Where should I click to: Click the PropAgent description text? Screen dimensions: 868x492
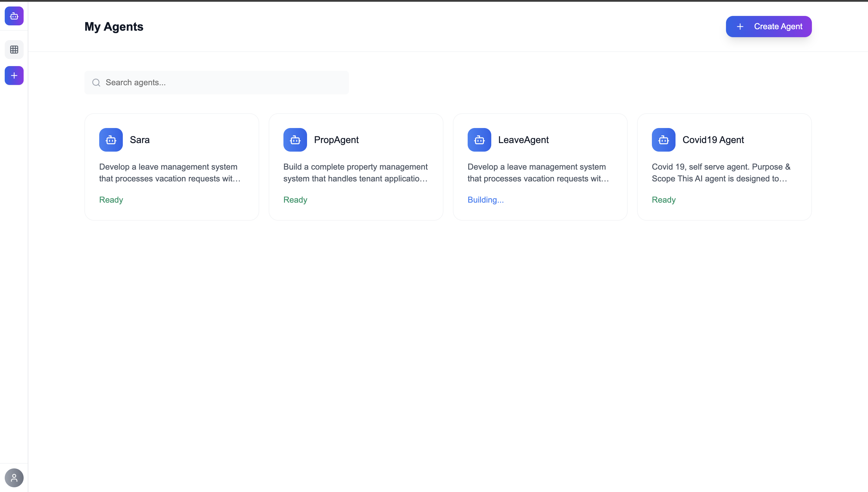(x=355, y=173)
